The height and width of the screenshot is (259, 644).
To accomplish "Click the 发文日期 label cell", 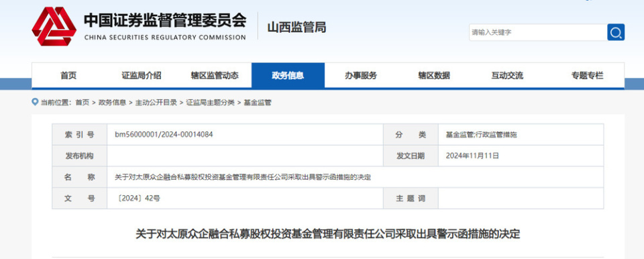I will click(x=411, y=156).
